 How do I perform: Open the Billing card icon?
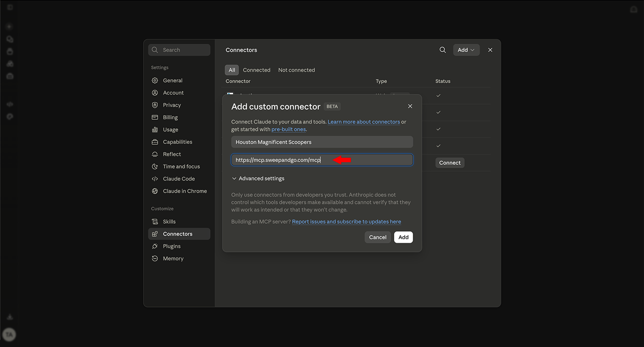pos(155,117)
